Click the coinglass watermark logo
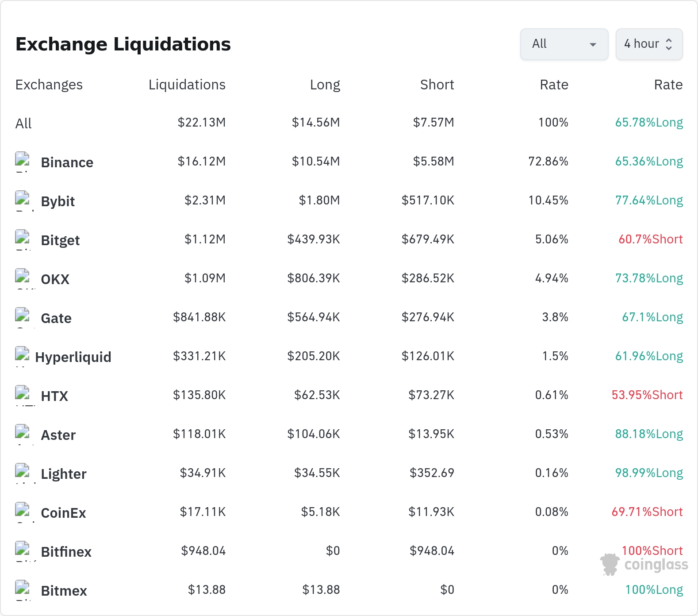This screenshot has width=698, height=616. pos(644,565)
